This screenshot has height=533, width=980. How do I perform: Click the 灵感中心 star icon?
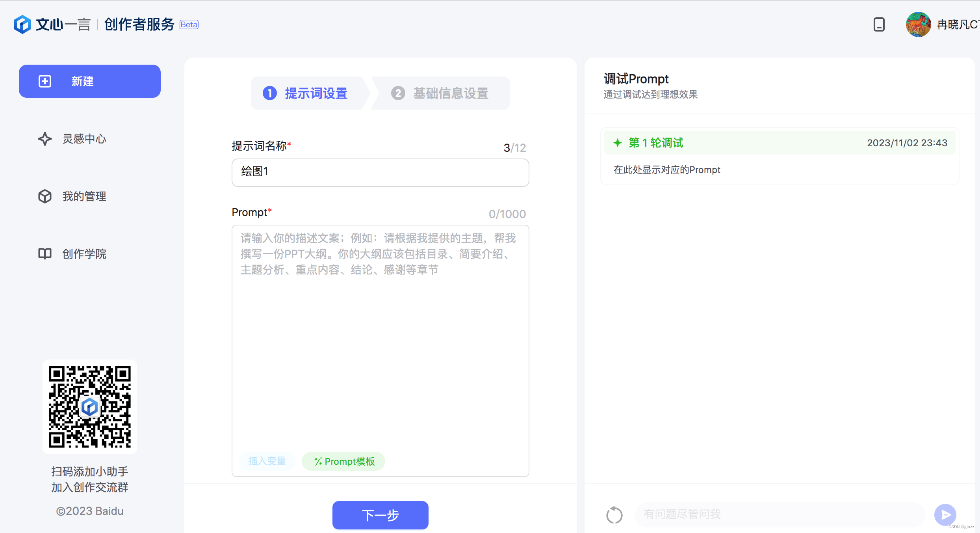pos(45,139)
